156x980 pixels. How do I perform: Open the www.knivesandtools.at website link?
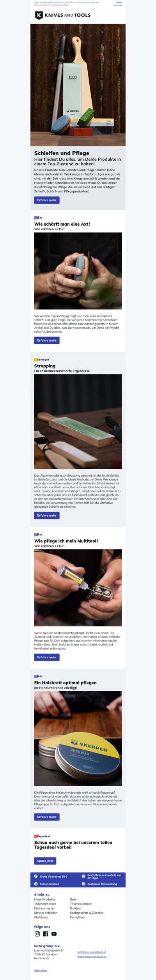coord(92,956)
